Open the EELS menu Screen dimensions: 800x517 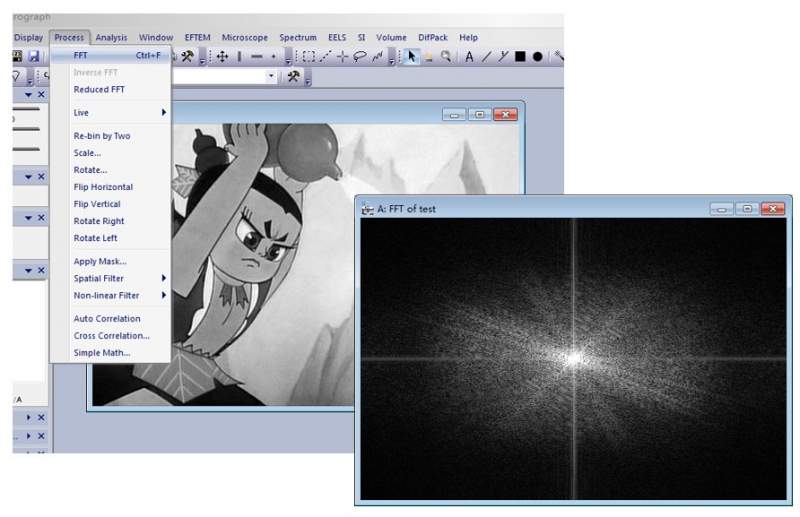click(337, 37)
